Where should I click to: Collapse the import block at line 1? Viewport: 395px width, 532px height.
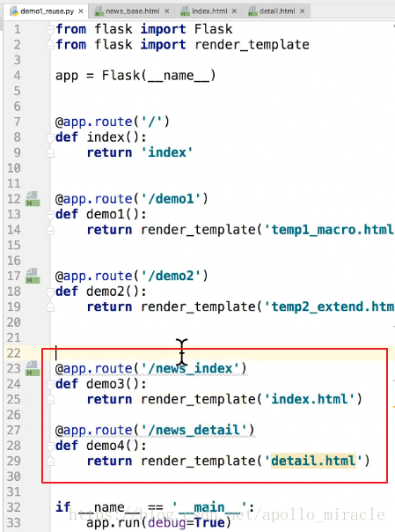pos(50,30)
